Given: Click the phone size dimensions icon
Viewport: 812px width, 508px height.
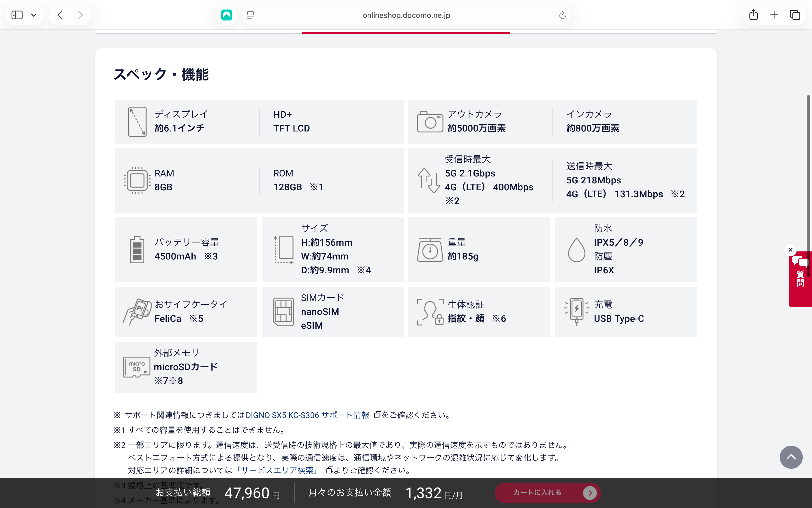Looking at the screenshot, I should (284, 249).
